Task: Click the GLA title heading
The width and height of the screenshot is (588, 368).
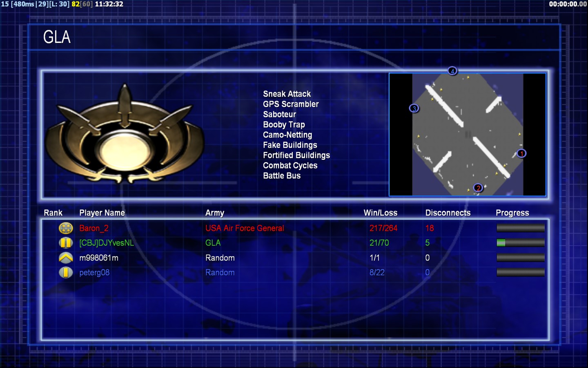Action: [x=57, y=37]
